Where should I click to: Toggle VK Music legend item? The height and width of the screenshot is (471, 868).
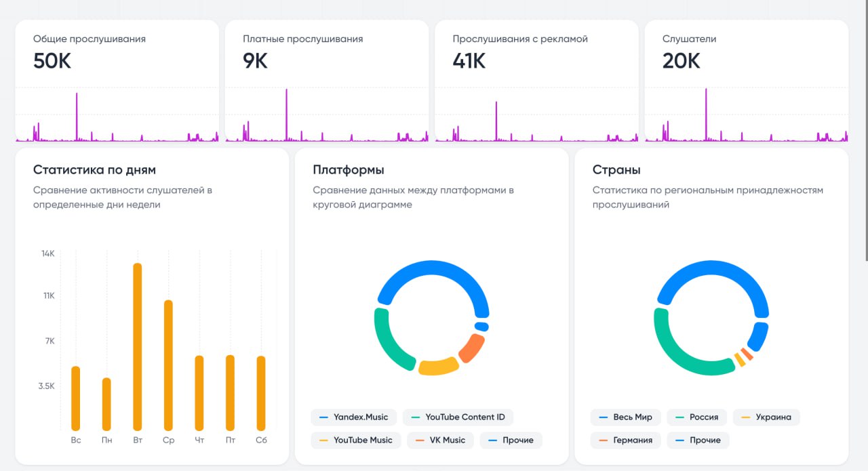tap(440, 440)
